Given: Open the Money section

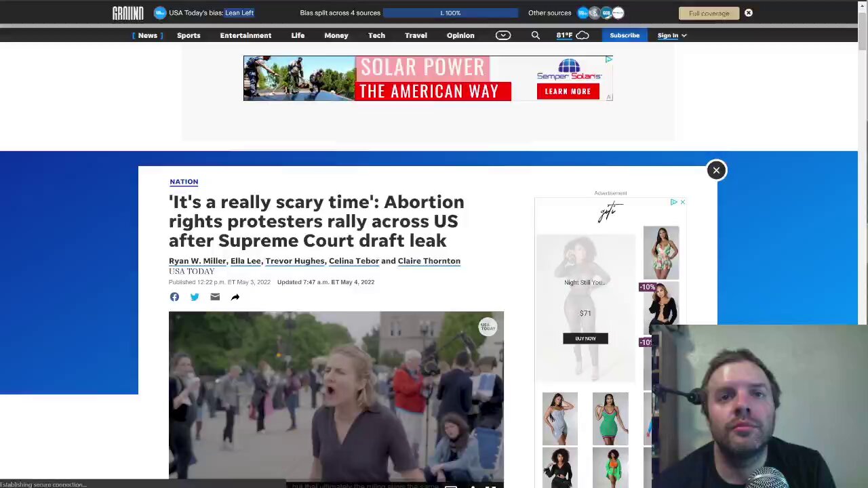Looking at the screenshot, I should point(336,35).
